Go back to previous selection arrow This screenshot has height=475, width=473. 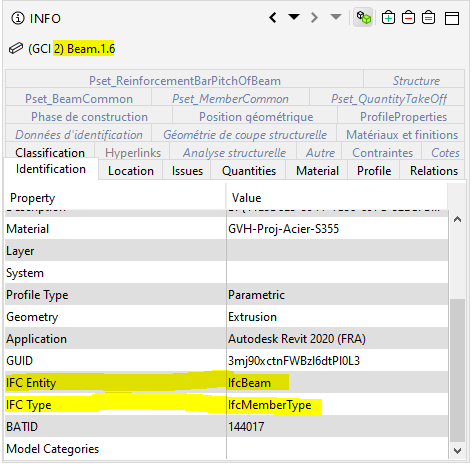273,18
